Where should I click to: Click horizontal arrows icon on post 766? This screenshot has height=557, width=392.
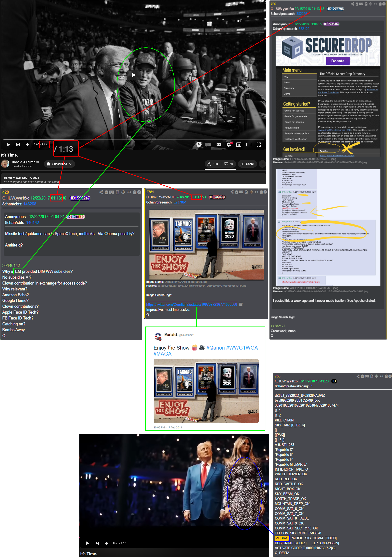(x=376, y=4)
